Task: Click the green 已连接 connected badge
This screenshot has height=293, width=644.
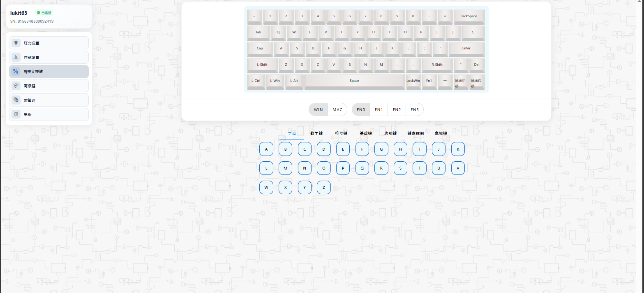Action: point(44,13)
